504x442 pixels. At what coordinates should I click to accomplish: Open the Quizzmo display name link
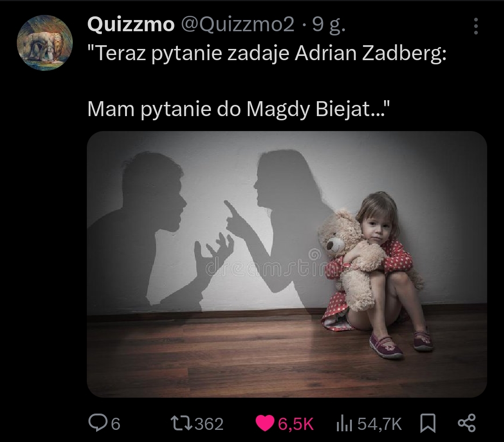coord(131,24)
